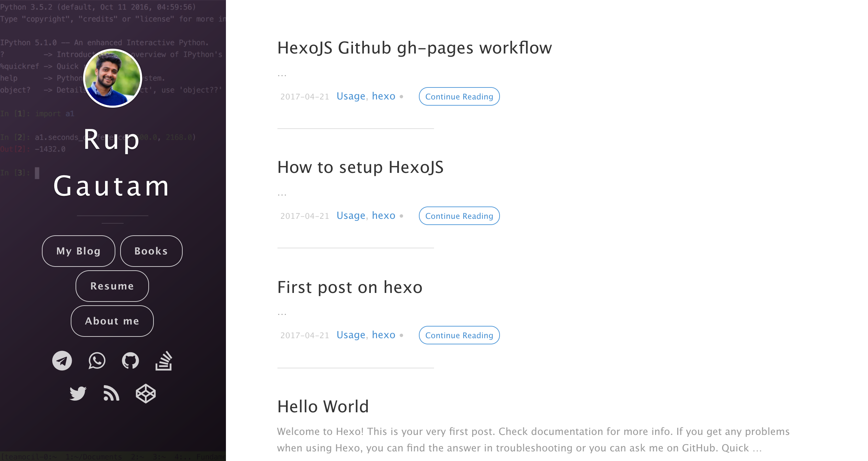This screenshot has height=461, width=868.
Task: Open the CodePen icon
Action: pos(146,393)
